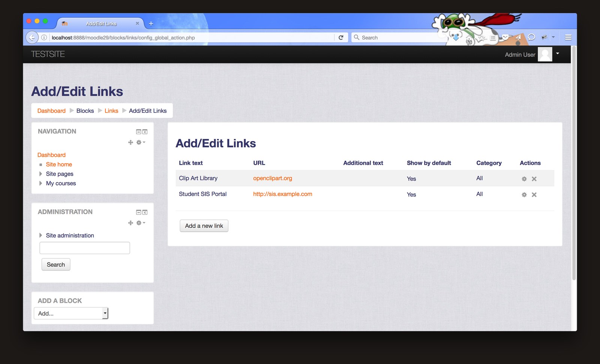Image resolution: width=600 pixels, height=364 pixels.
Task: Click the Link text column header
Action: [190, 163]
